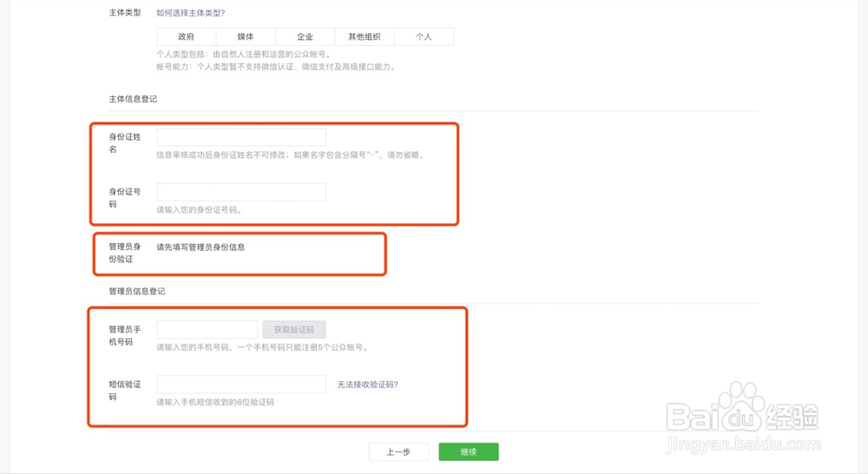
Task: Select the 企业 entity type tab
Action: (x=305, y=36)
